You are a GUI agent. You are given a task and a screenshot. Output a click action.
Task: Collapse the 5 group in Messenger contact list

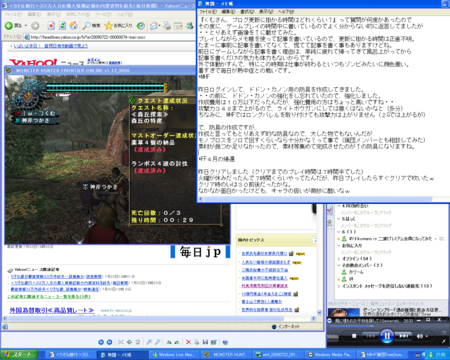pos(339,219)
